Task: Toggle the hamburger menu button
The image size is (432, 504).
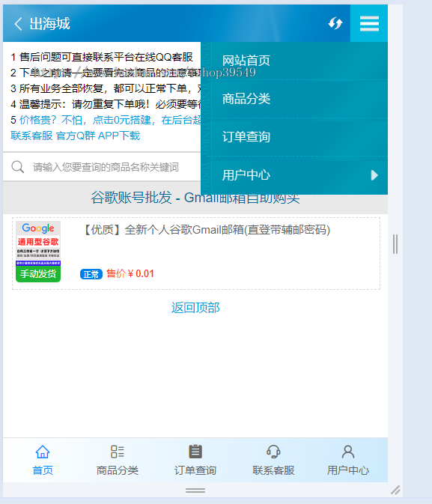Action: [x=369, y=23]
